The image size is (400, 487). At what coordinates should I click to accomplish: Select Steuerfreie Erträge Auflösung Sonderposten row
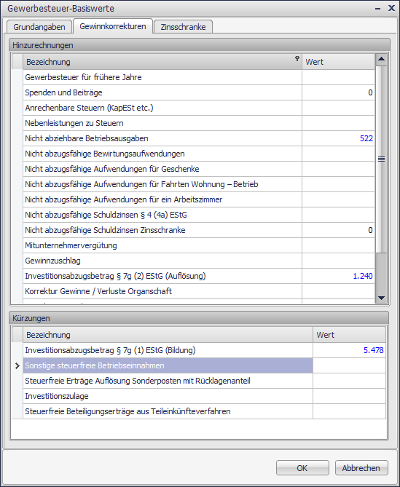[204, 381]
